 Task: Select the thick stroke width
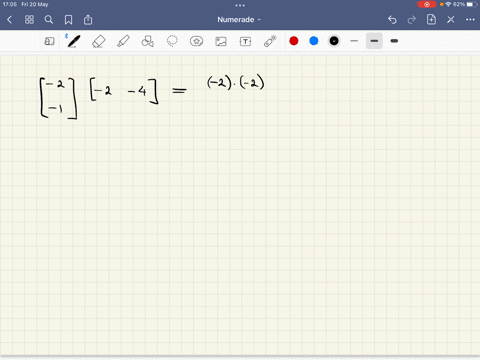[x=394, y=41]
